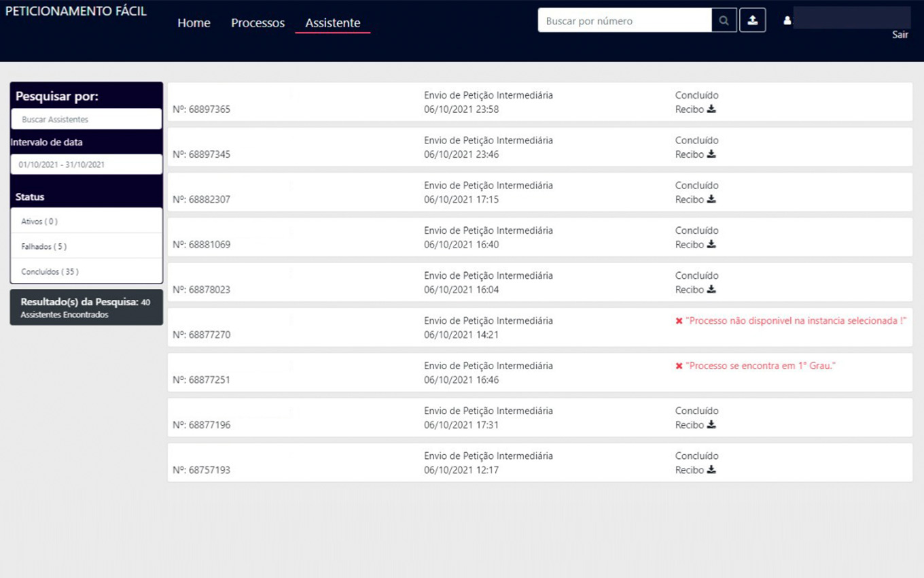924x578 pixels.
Task: Download receipt for petition Nº 68897365
Action: pyautogui.click(x=711, y=109)
